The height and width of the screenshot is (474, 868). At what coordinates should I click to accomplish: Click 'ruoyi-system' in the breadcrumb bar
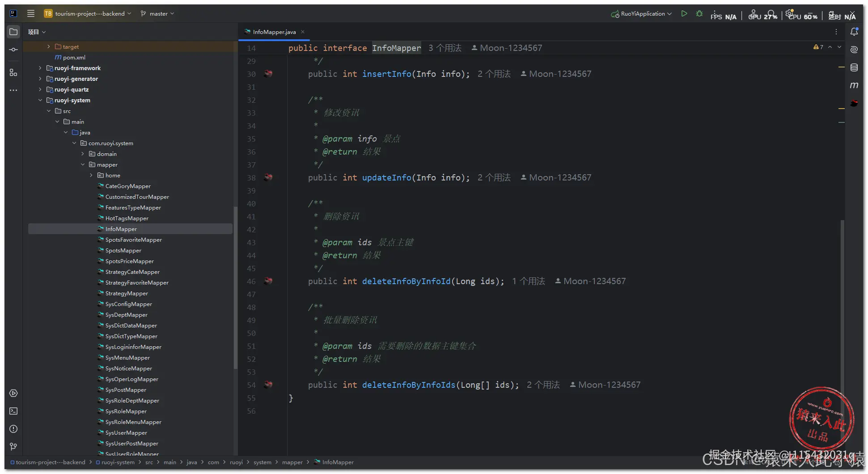pos(115,462)
